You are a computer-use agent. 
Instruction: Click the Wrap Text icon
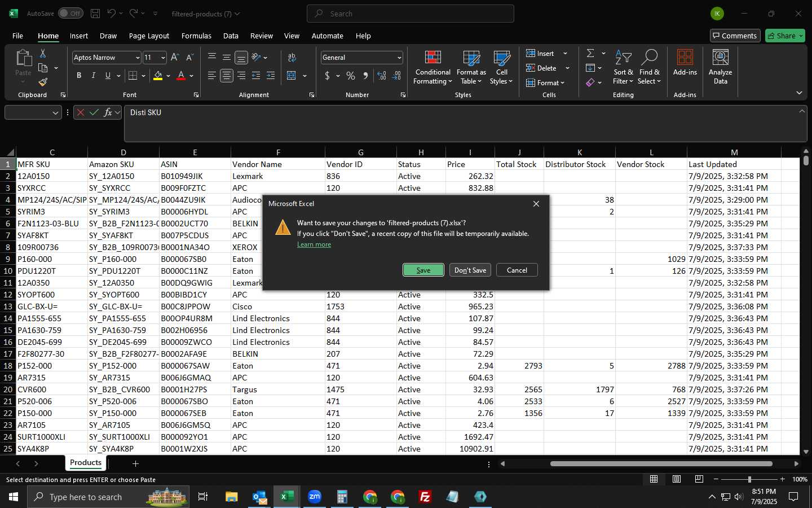(x=292, y=58)
